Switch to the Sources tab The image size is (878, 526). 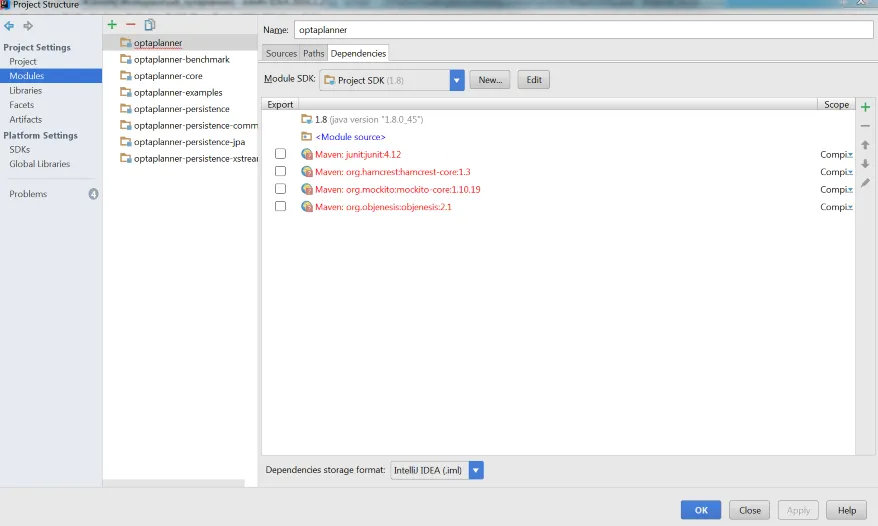(x=281, y=53)
